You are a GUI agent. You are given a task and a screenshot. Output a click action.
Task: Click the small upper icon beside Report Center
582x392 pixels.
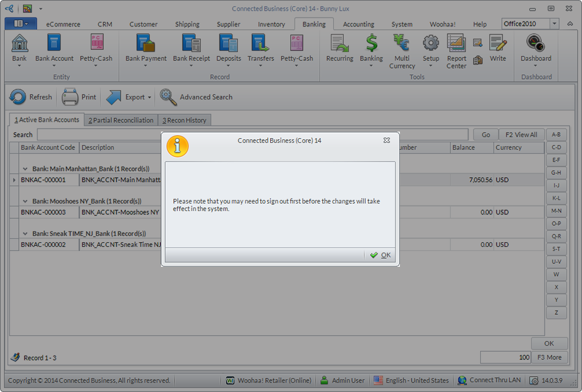478,43
